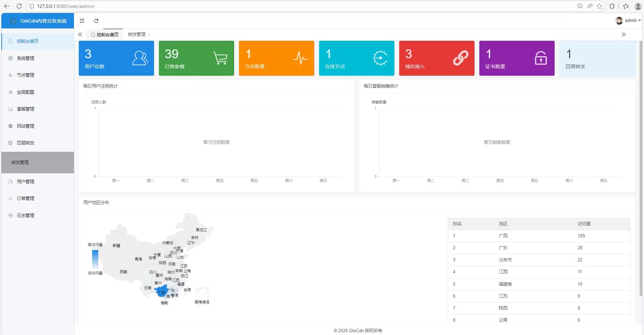Click the user silhouette icon on 用户总数 card
The width and height of the screenshot is (644, 335).
pyautogui.click(x=140, y=58)
